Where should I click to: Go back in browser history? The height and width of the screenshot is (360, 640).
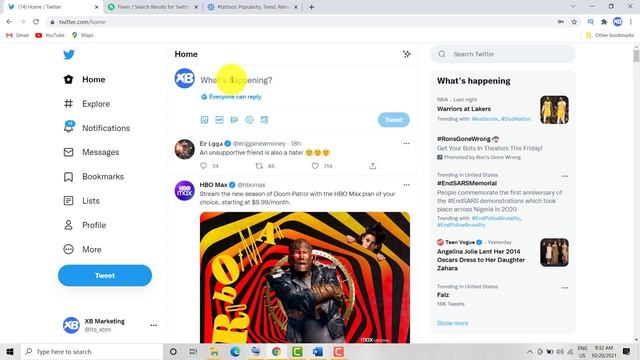click(x=9, y=22)
